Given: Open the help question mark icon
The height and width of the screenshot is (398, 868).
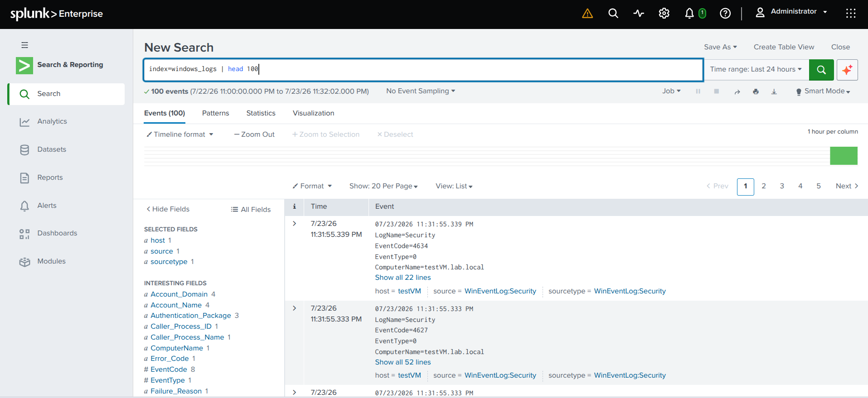Looking at the screenshot, I should coord(725,14).
